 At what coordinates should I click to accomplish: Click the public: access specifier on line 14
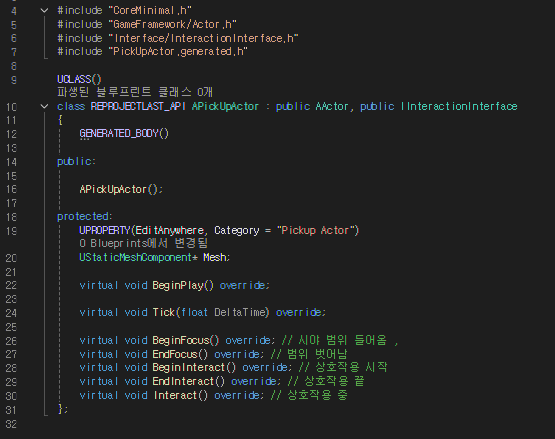[76, 161]
